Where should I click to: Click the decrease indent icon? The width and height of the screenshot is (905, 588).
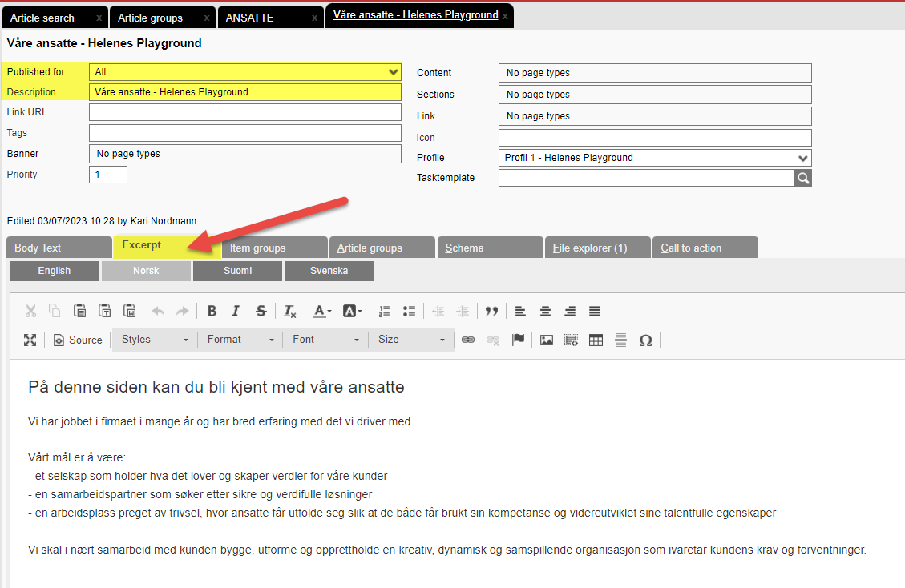click(x=438, y=311)
